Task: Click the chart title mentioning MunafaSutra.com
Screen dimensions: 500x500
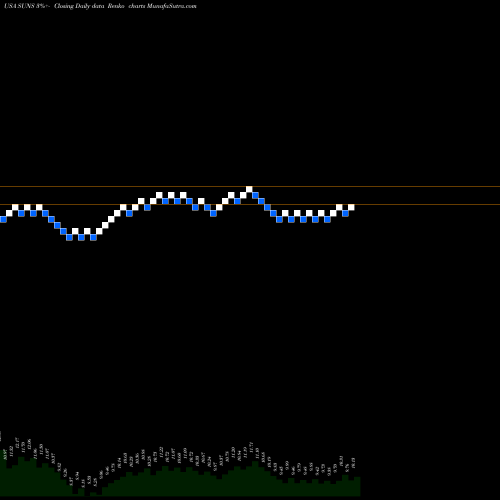Action: pos(100,6)
